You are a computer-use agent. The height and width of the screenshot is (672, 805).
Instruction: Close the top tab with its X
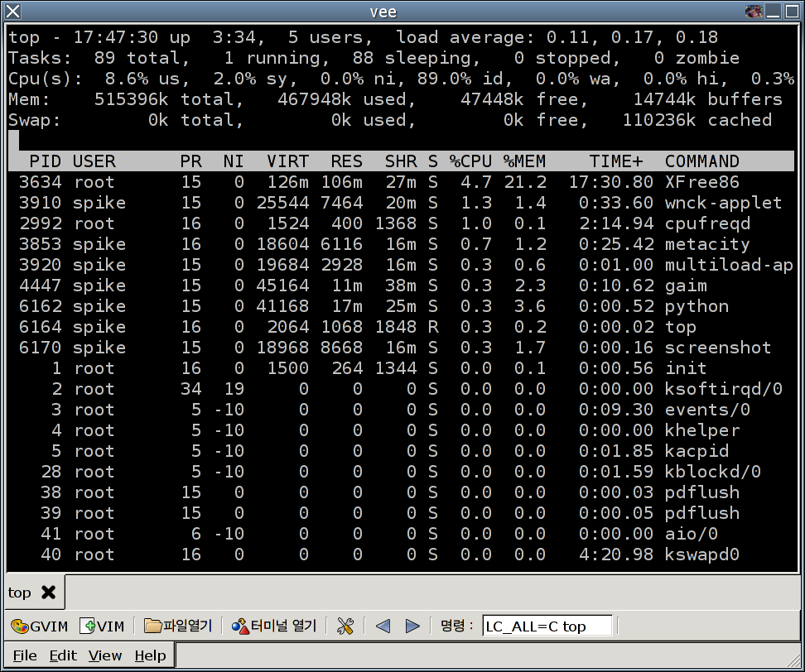coord(49,593)
